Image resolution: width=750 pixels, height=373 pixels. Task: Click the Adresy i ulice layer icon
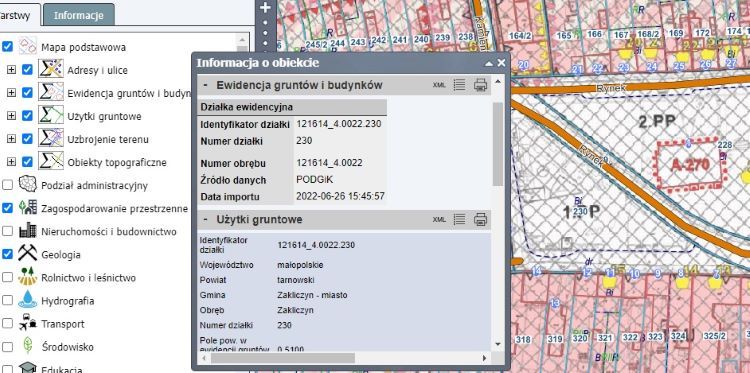tap(51, 68)
